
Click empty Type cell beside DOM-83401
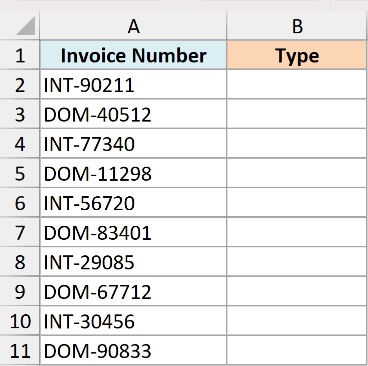pos(297,232)
